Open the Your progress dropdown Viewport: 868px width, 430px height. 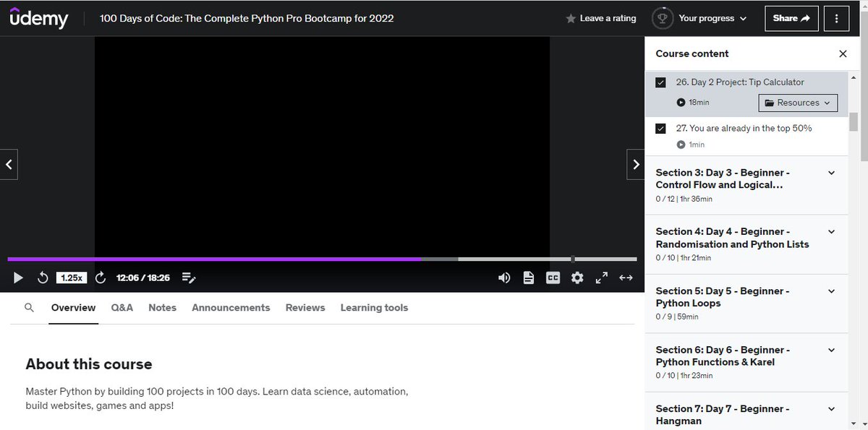point(712,18)
